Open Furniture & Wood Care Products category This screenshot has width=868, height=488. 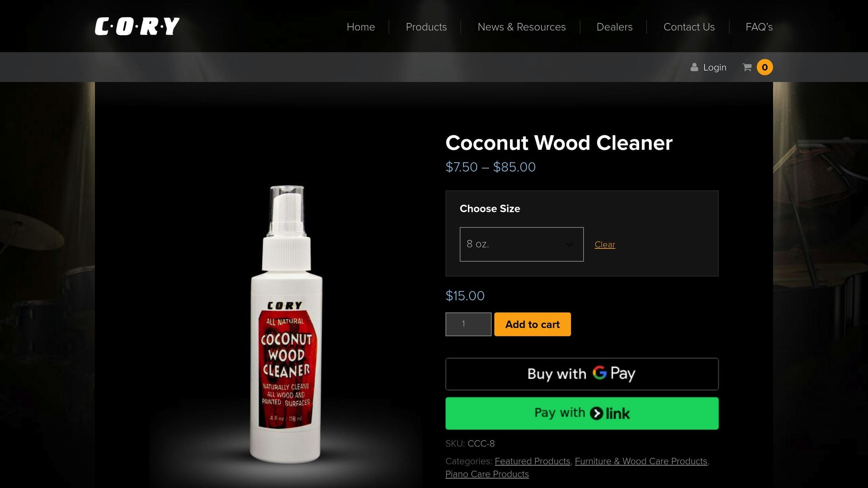tap(641, 461)
